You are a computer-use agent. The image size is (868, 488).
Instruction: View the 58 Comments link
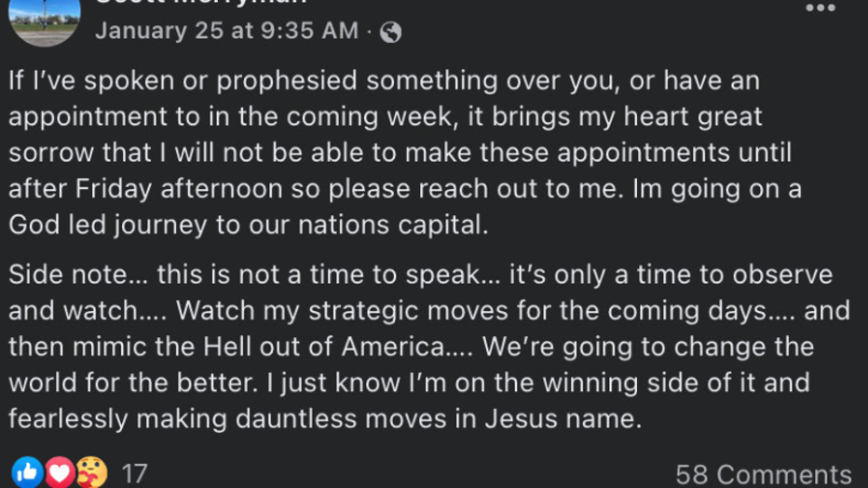[763, 474]
